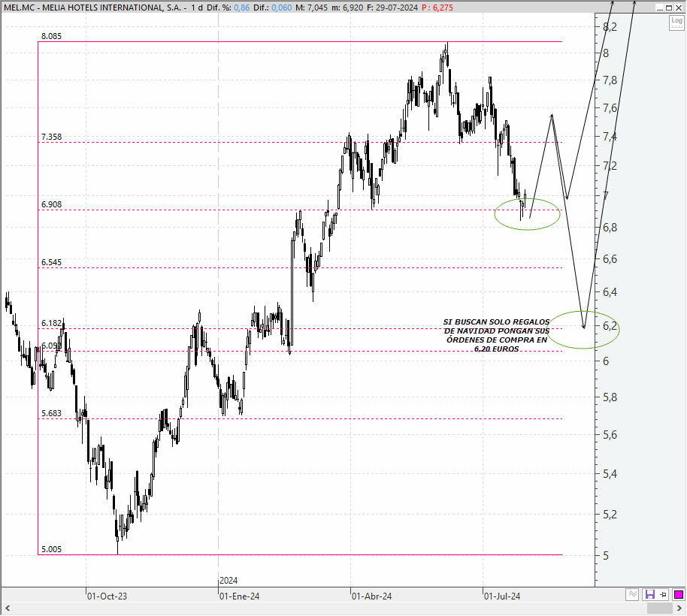The width and height of the screenshot is (687, 616).
Task: Close the MEL.MC chart window
Action: tap(679, 8)
